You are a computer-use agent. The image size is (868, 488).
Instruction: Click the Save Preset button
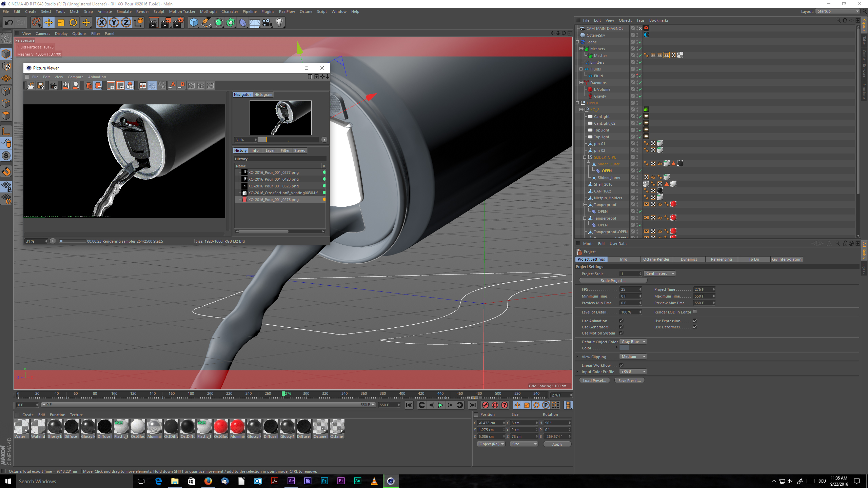629,381
